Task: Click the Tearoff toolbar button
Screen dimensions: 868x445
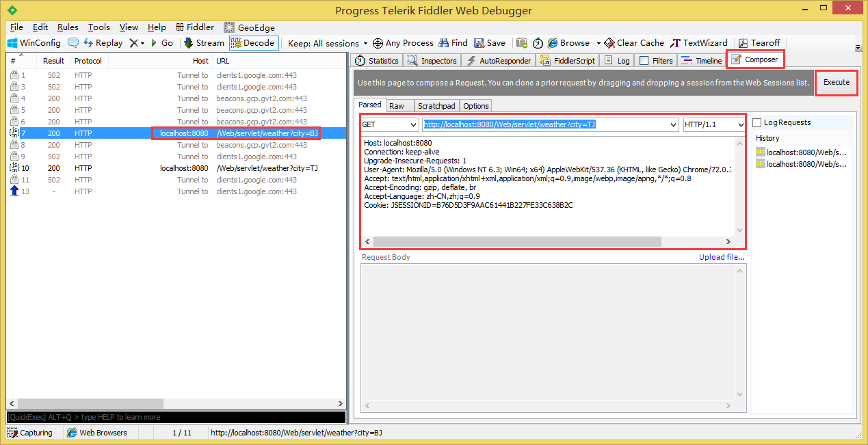Action: tap(760, 43)
